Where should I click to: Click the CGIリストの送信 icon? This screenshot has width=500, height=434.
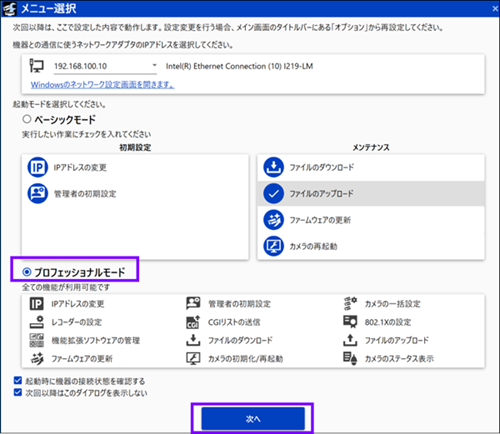(x=193, y=322)
